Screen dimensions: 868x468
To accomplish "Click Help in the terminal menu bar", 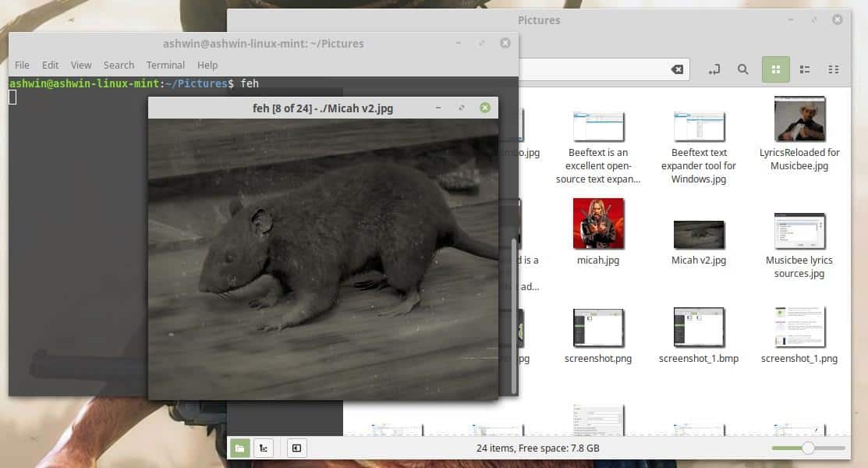I will pyautogui.click(x=207, y=65).
